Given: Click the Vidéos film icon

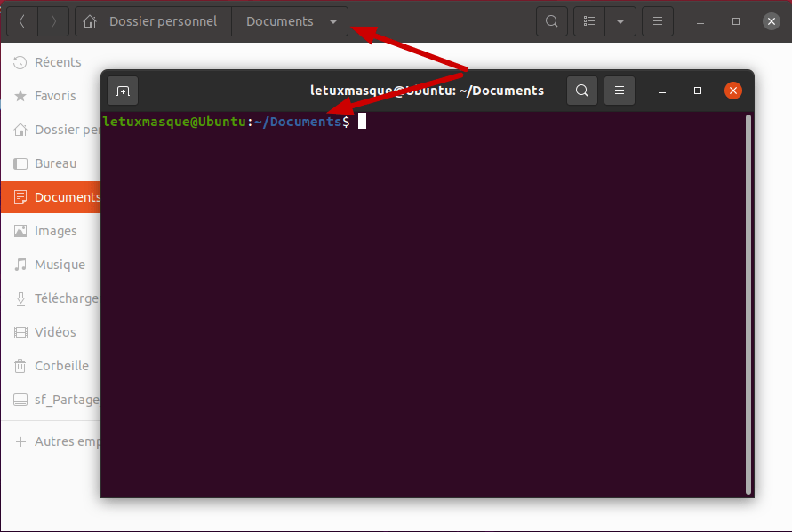Looking at the screenshot, I should (20, 333).
